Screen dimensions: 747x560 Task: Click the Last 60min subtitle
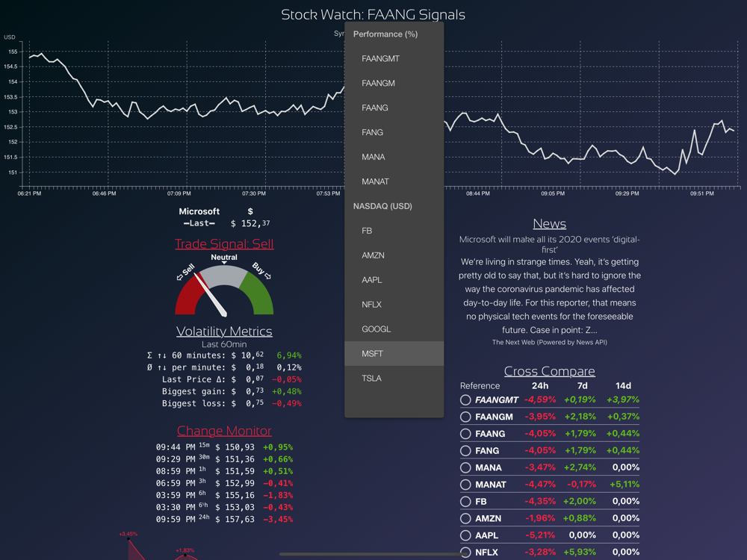pyautogui.click(x=224, y=344)
